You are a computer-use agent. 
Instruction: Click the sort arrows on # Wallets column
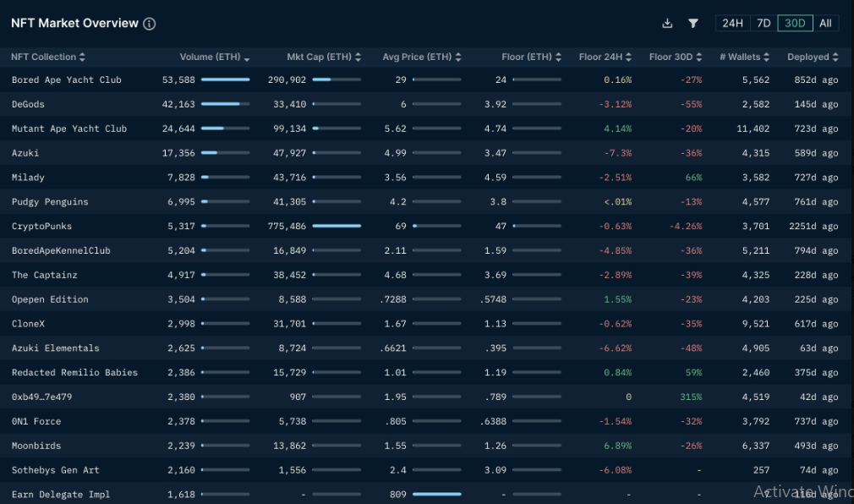pos(767,57)
